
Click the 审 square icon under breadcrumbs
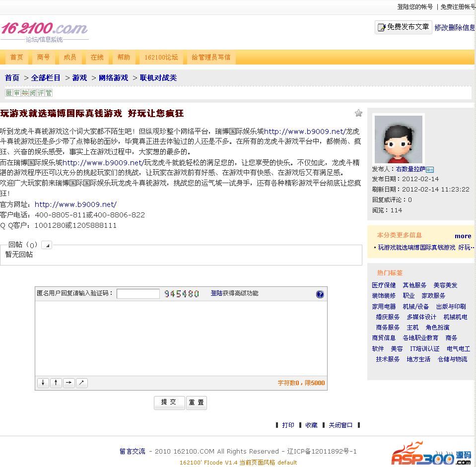[x=17, y=93]
